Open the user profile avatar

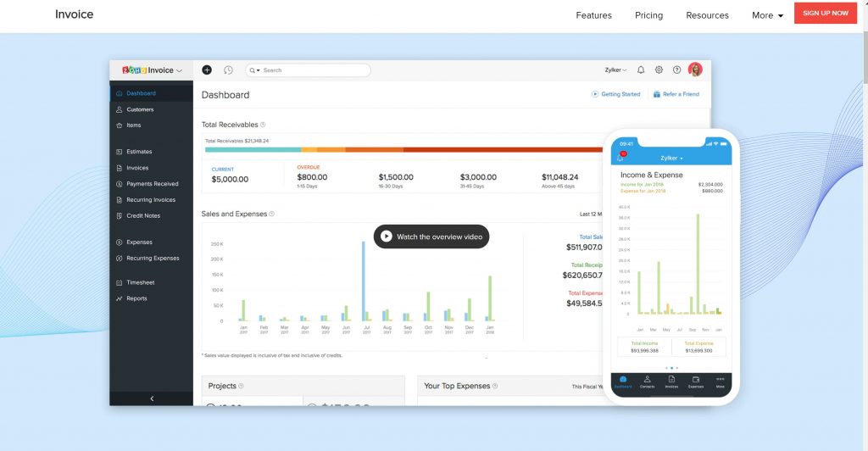(x=695, y=70)
